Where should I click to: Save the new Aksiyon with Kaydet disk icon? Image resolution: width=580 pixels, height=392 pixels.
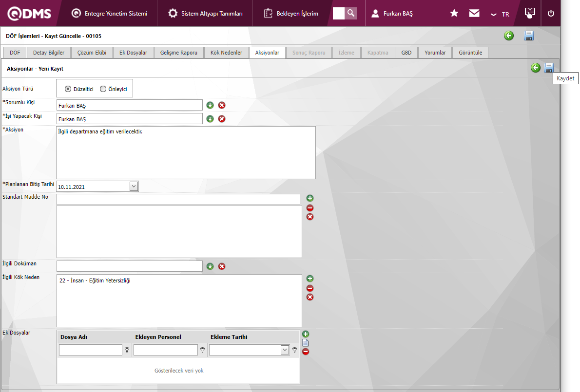(548, 68)
